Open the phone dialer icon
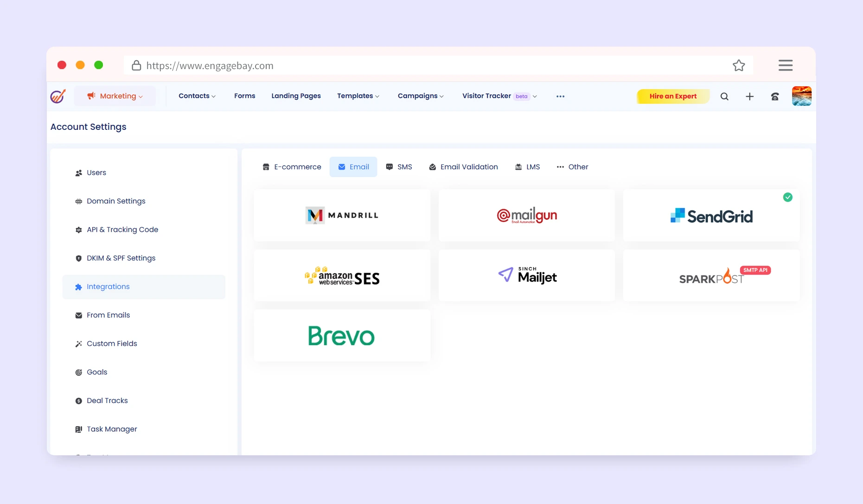The width and height of the screenshot is (863, 504). pos(775,96)
